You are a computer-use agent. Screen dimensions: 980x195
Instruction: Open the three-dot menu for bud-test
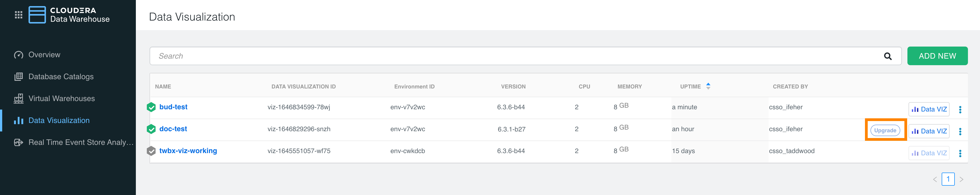(x=960, y=110)
